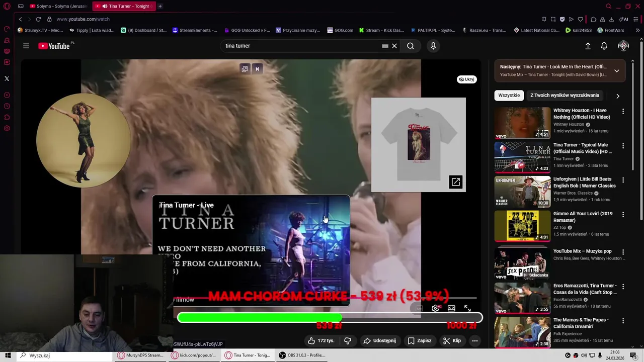Open X (Twitter) panel in sidebar

pyautogui.click(x=7, y=78)
